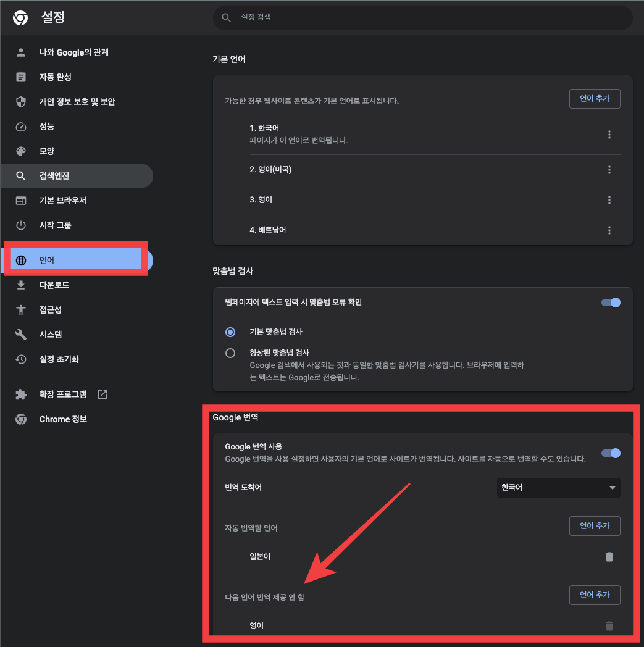The width and height of the screenshot is (644, 647).
Task: Click the globe icon for 언어
Action: pyautogui.click(x=20, y=261)
